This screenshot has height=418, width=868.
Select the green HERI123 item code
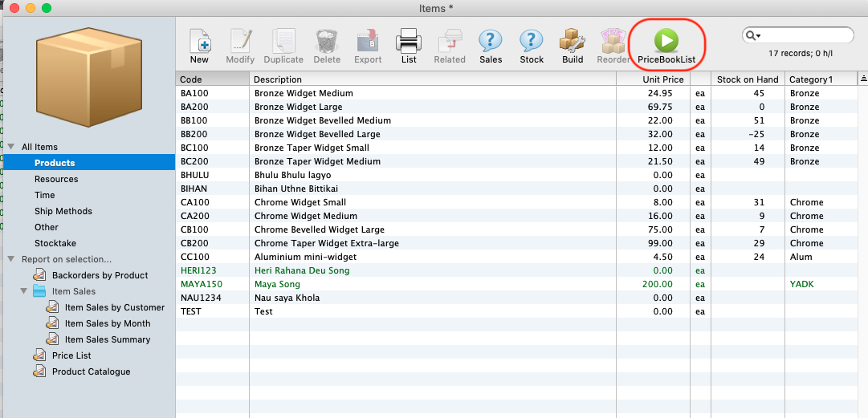click(198, 270)
